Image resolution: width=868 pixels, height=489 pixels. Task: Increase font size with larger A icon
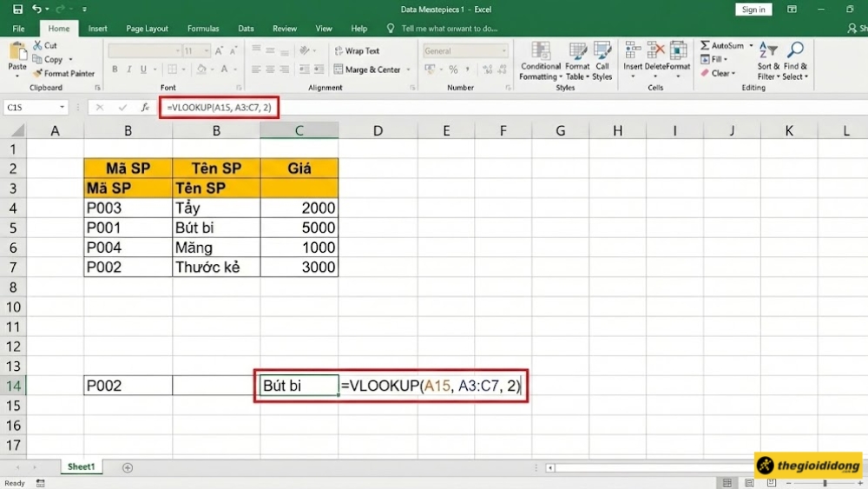click(x=219, y=51)
